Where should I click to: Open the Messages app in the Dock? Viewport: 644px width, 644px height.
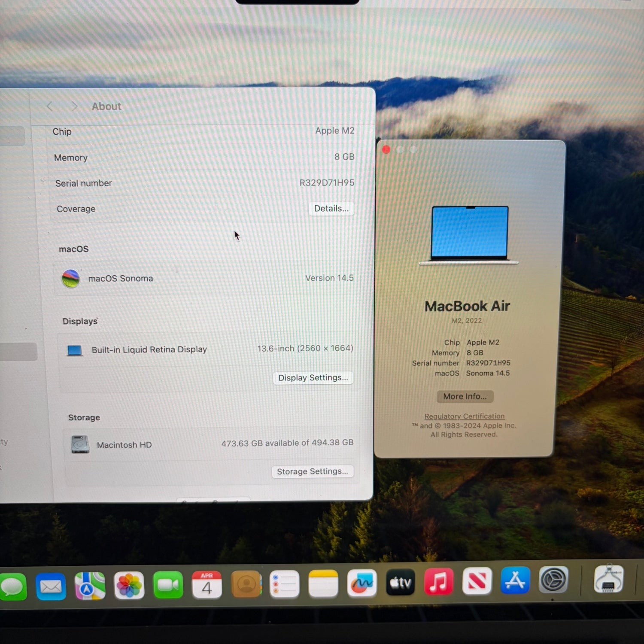[13, 586]
